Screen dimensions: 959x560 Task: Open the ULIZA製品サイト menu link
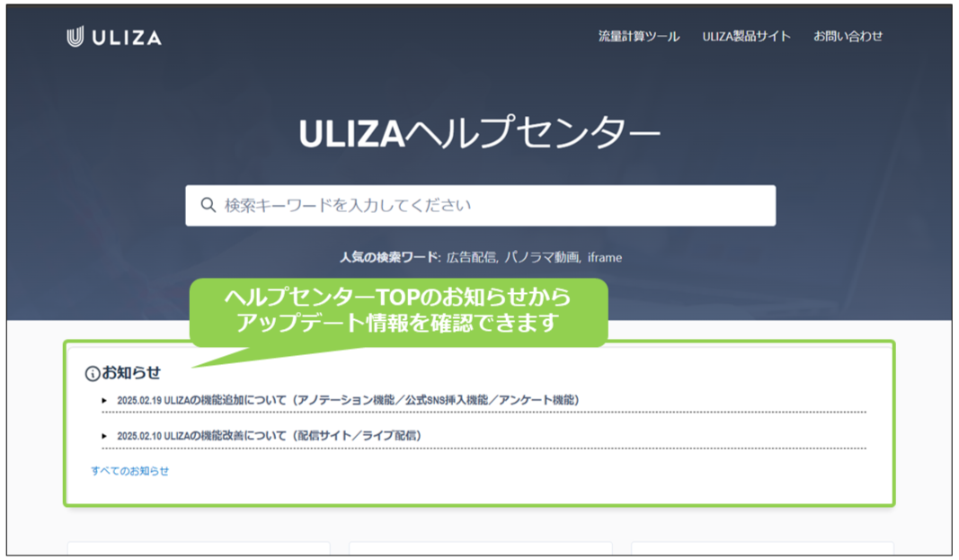[x=746, y=37]
